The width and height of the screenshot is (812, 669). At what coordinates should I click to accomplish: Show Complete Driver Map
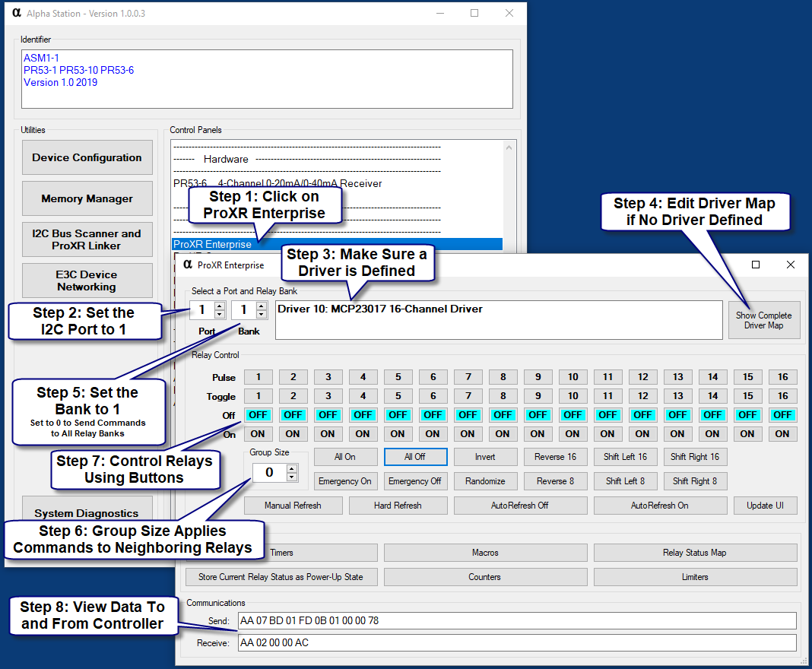pos(764,320)
